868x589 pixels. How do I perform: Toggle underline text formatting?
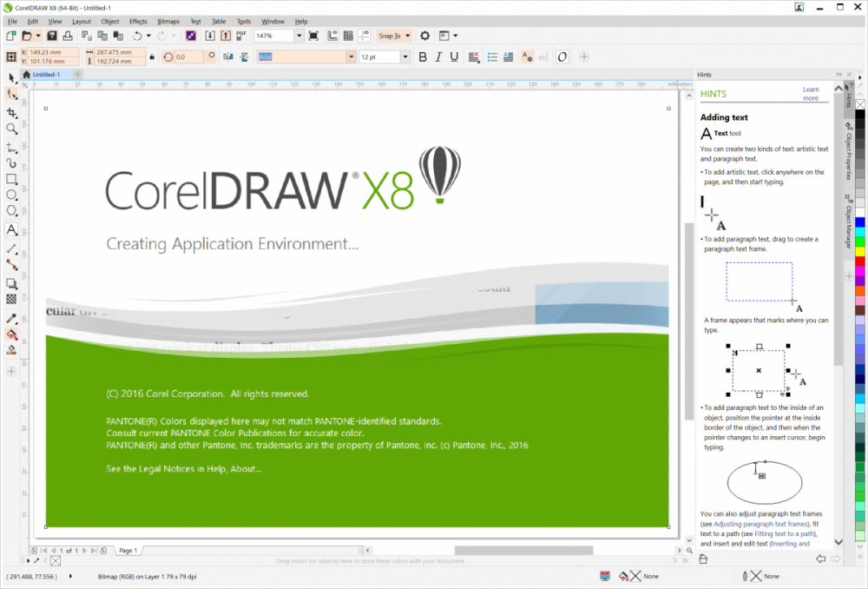(452, 56)
